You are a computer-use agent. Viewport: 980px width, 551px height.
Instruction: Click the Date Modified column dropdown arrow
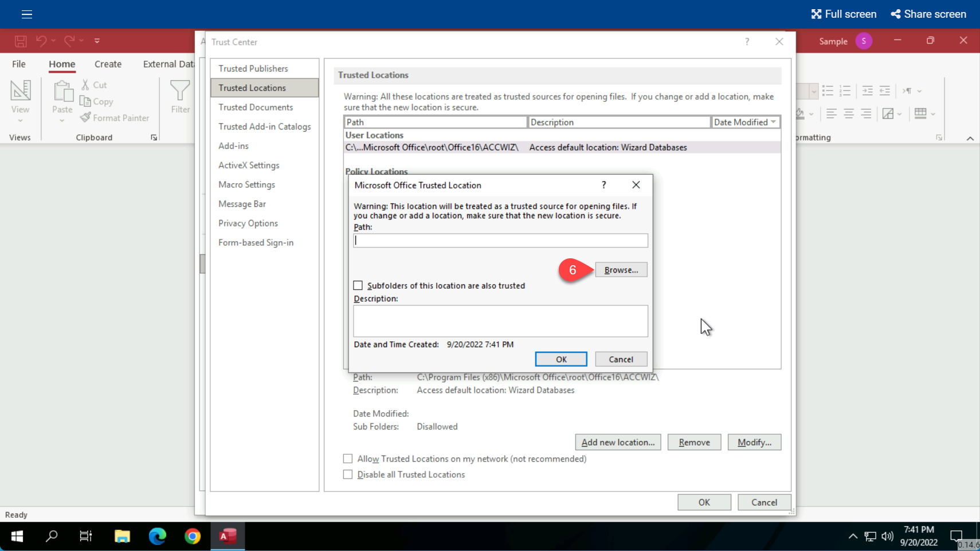pos(774,122)
